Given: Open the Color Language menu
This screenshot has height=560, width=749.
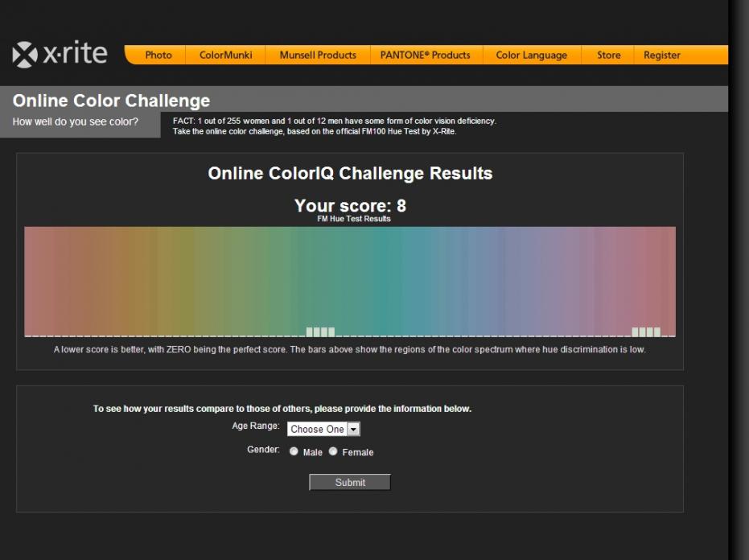Looking at the screenshot, I should coord(531,55).
